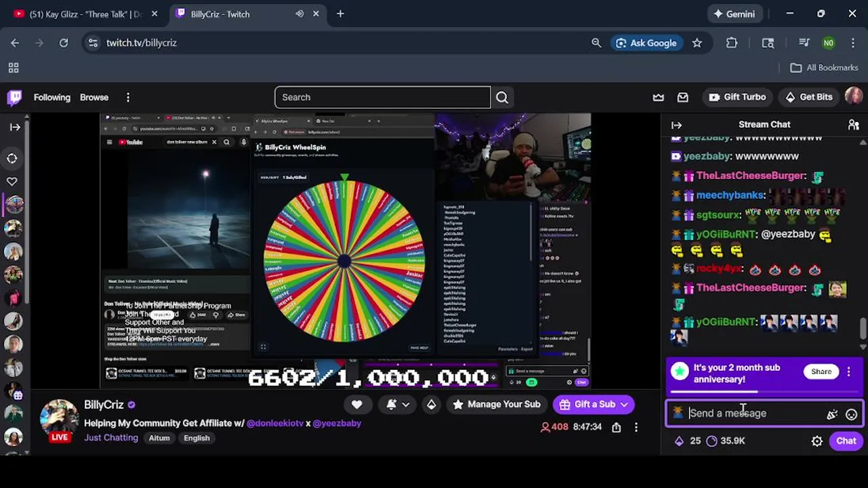Open the Twitch home logo
This screenshot has height=488, width=868.
click(14, 98)
